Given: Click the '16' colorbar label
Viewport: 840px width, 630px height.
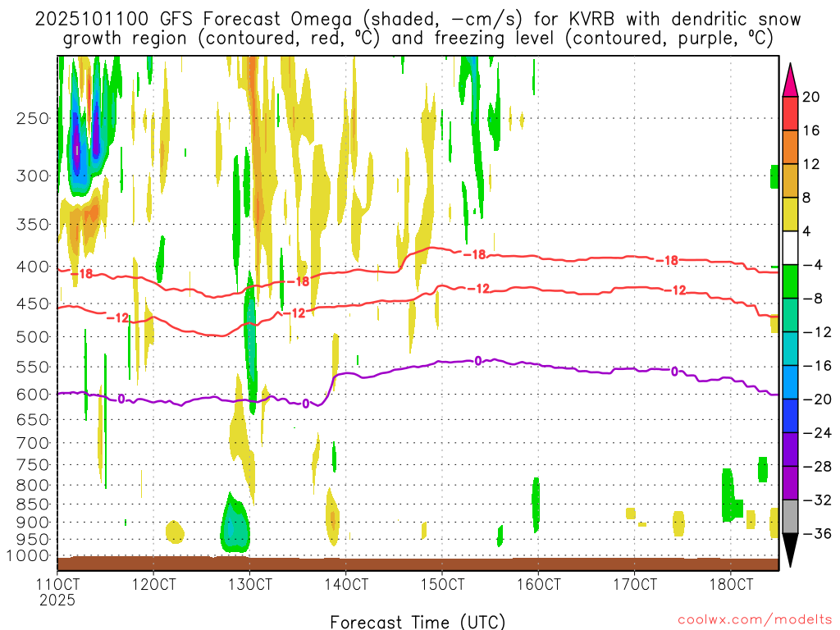Looking at the screenshot, I should point(811,130).
